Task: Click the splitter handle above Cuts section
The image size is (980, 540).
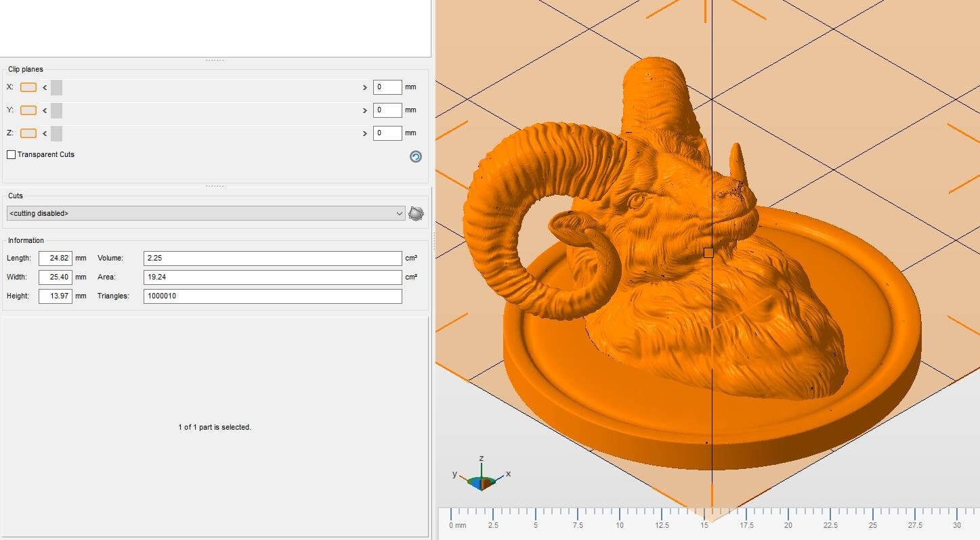Action: click(x=215, y=186)
